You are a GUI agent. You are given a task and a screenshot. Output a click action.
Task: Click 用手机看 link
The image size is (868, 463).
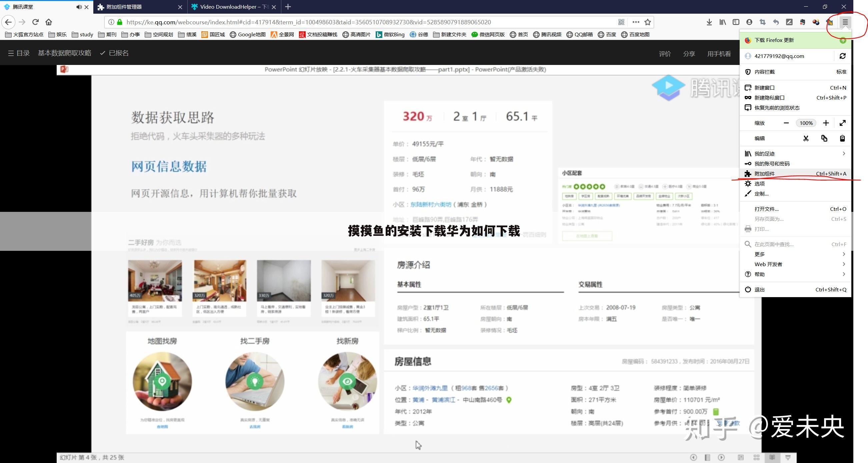pyautogui.click(x=719, y=54)
